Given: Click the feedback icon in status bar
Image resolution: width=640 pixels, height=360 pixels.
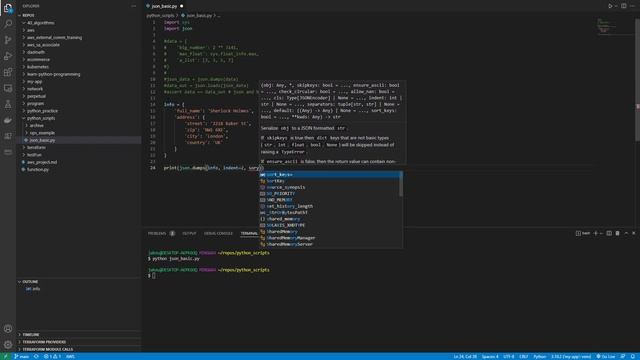Looking at the screenshot, I should coord(623,356).
